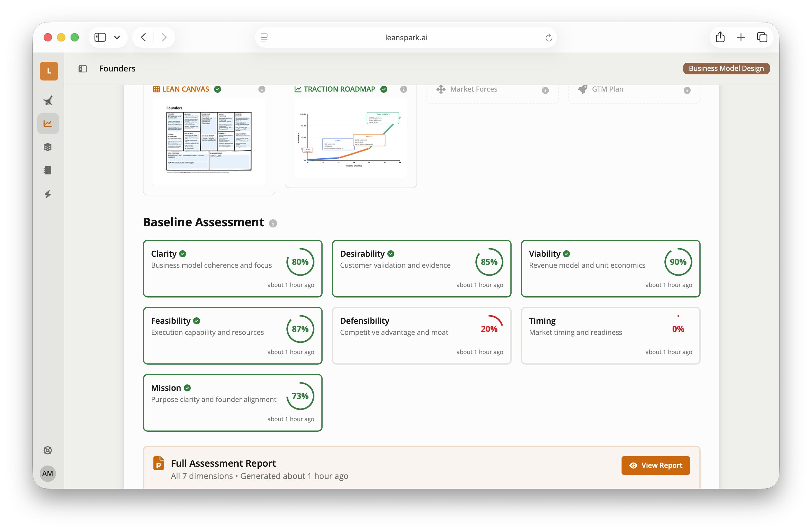Open the info tooltip beside Baseline Assessment
The width and height of the screenshot is (812, 532).
273,223
